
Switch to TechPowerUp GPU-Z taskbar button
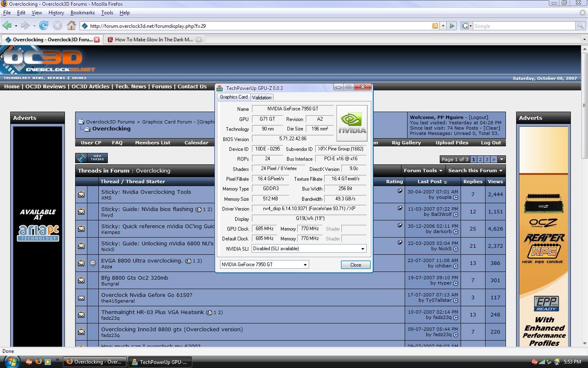pyautogui.click(x=160, y=362)
